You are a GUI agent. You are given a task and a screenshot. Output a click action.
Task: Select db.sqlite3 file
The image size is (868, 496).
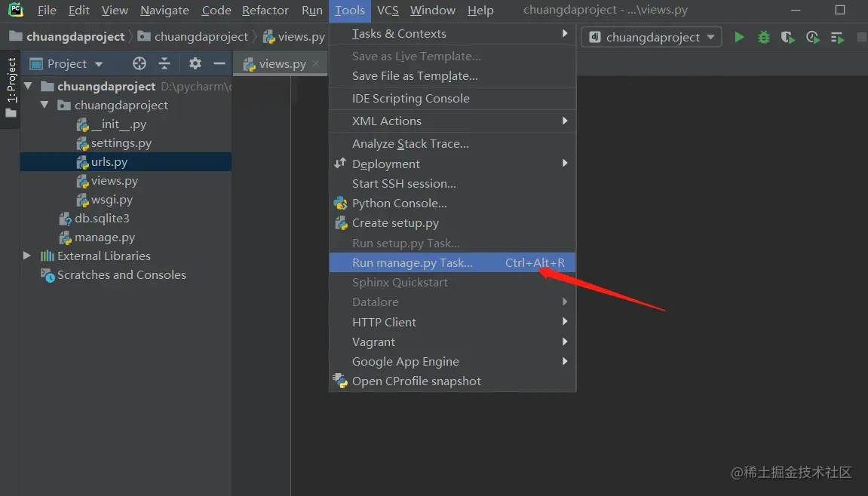126,218
